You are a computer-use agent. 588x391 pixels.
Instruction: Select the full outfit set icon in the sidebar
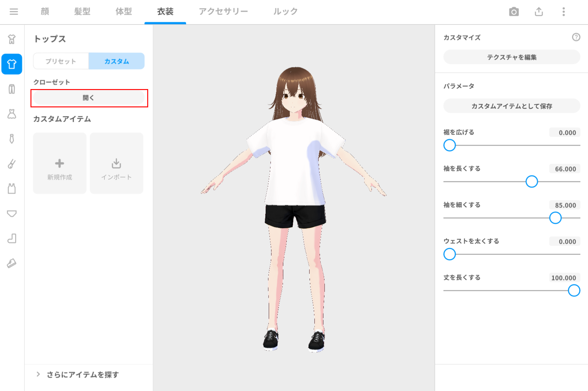12,39
